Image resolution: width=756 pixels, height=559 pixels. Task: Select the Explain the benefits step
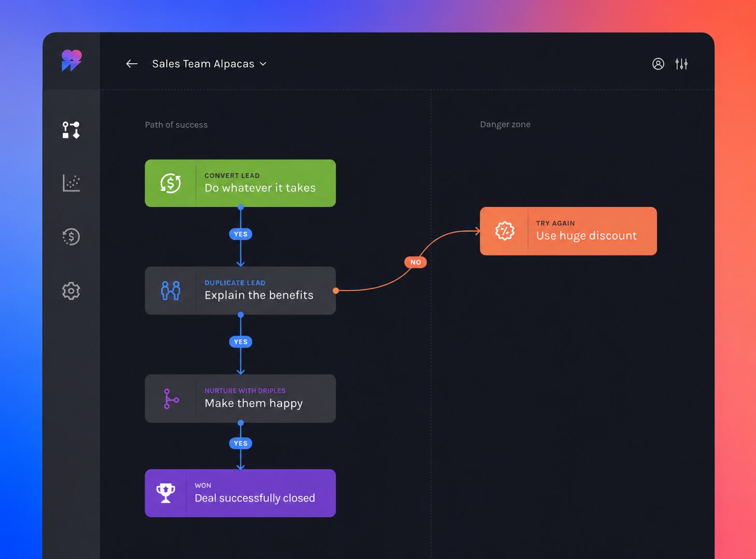(240, 290)
